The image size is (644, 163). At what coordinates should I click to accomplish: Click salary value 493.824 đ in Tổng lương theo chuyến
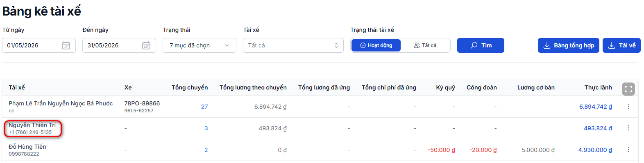[273, 128]
